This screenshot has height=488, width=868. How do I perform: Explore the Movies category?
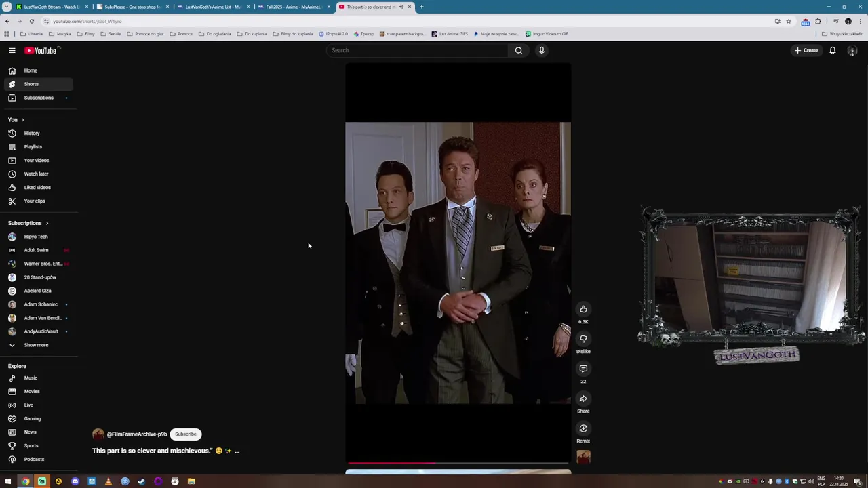click(37, 392)
